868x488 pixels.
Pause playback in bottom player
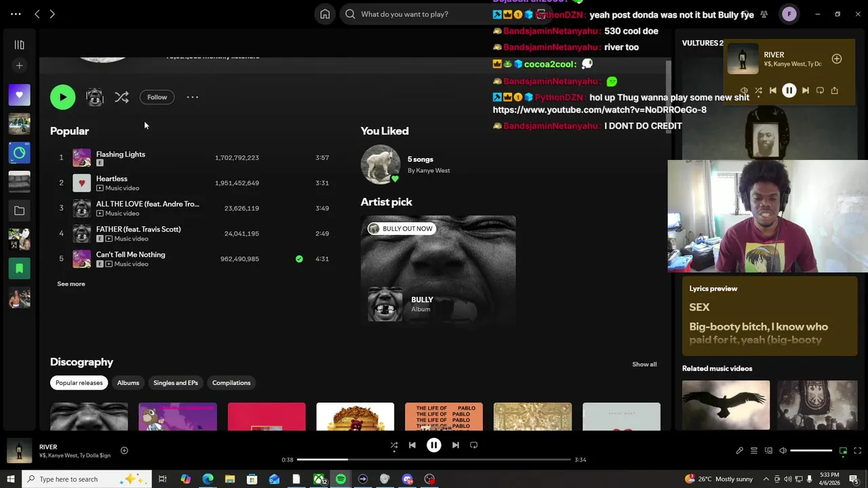point(434,445)
